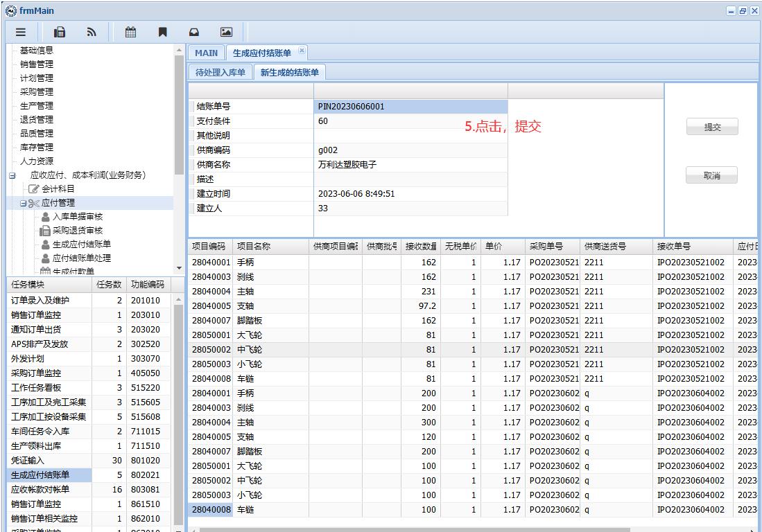
Task: Select 采购管理 in the navigation tree
Action: pyautogui.click(x=37, y=91)
